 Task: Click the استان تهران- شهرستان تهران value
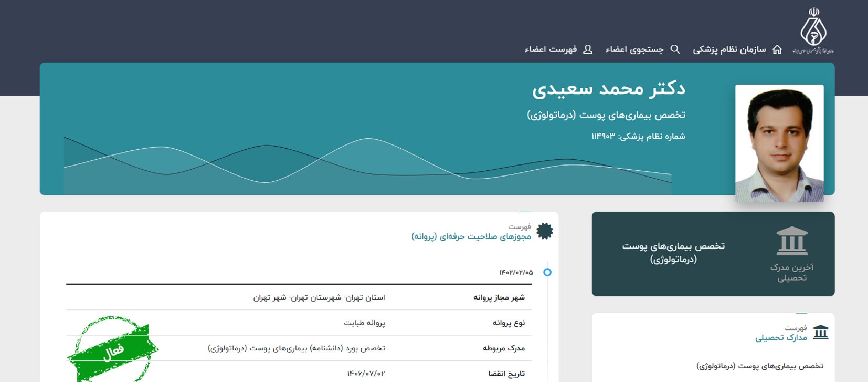click(319, 297)
